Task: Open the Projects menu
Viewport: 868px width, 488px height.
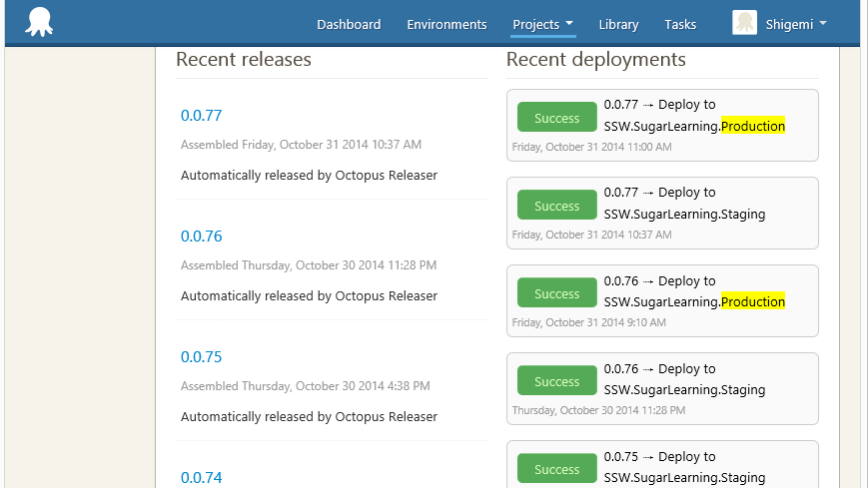Action: (x=542, y=24)
